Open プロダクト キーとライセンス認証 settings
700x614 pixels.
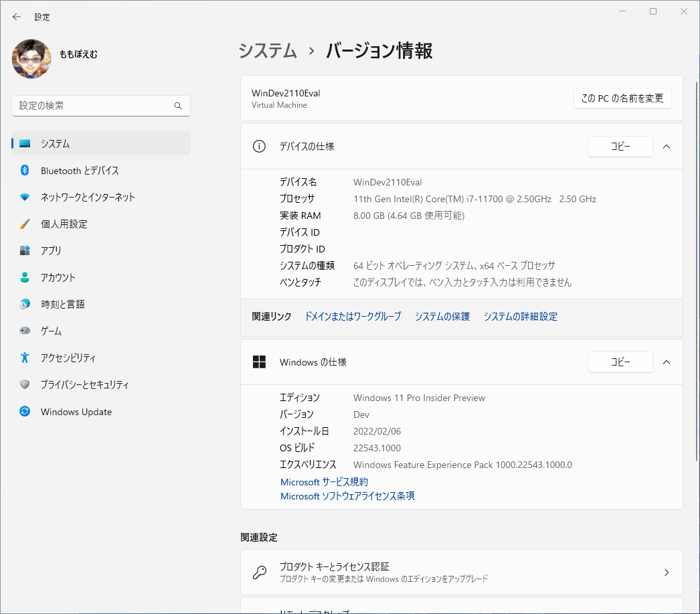pos(462,572)
